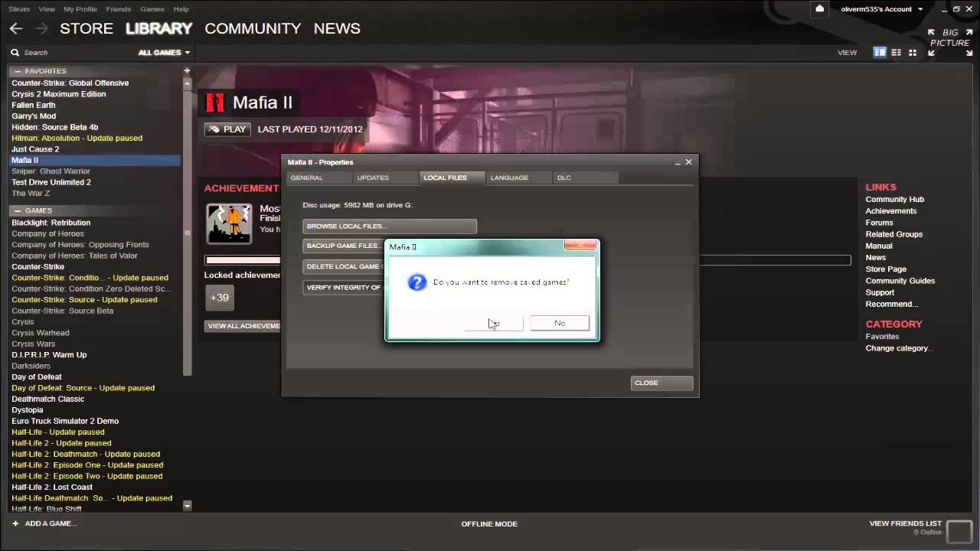Select Test Drive Unlimited 2
Screen dimensions: 980x551
51,182
